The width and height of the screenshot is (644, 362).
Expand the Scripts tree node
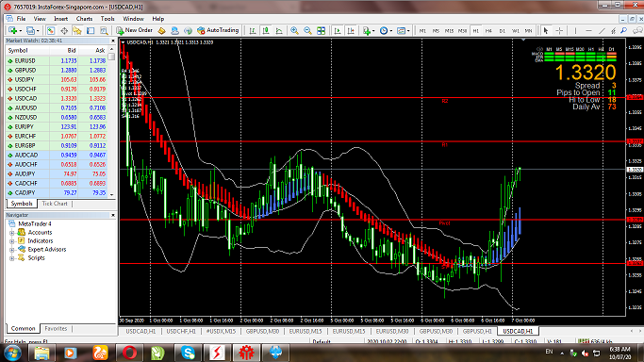click(x=12, y=258)
